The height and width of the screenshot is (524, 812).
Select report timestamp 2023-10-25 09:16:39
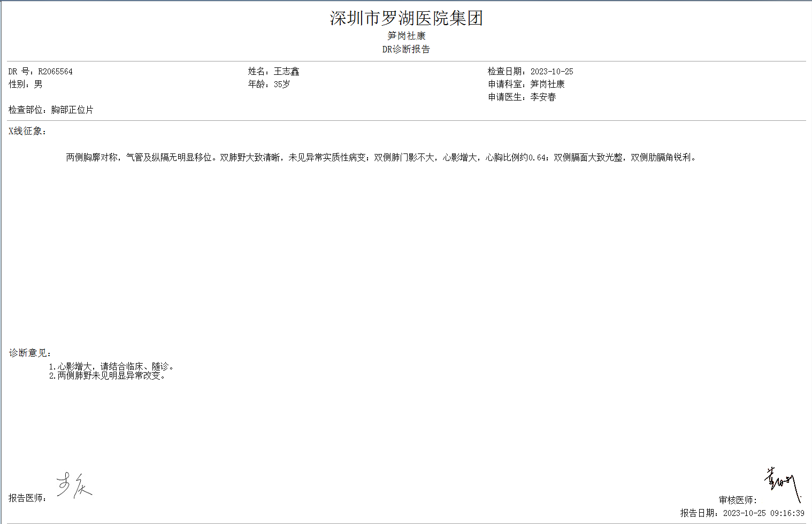[763, 513]
